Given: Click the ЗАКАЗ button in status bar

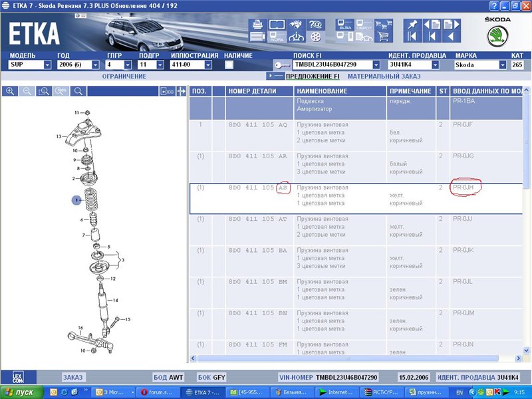Looking at the screenshot, I should coord(73,377).
